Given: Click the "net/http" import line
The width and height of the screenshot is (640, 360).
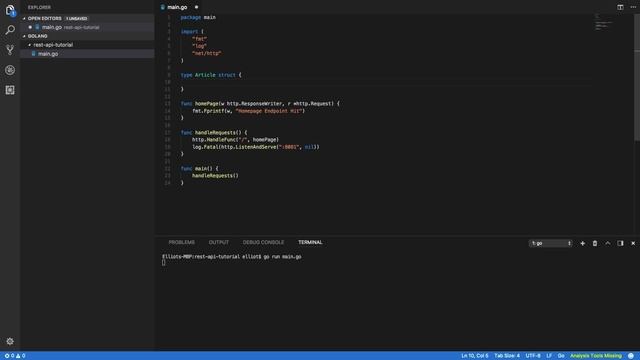Looking at the screenshot, I should tap(207, 53).
